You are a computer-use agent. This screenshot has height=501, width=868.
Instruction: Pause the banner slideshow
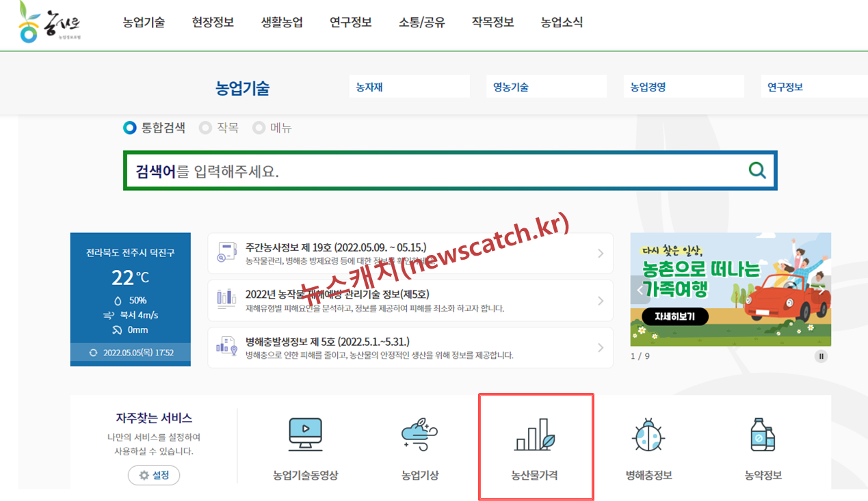(821, 356)
